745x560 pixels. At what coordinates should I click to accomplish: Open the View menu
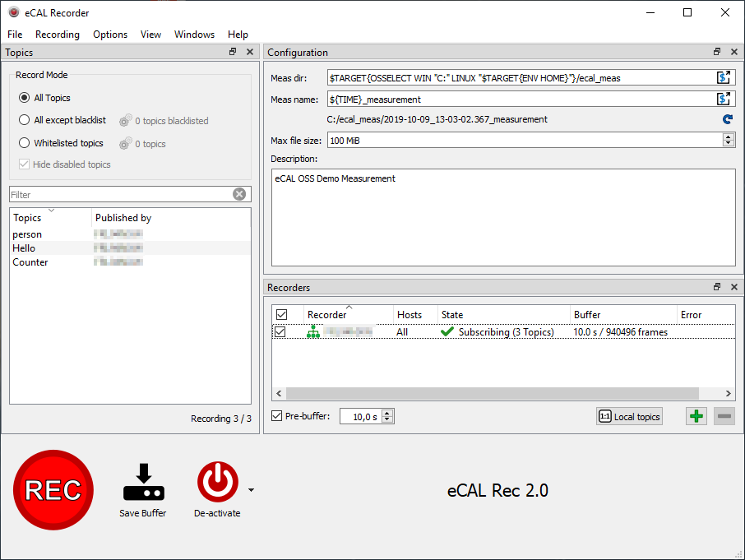pos(150,35)
